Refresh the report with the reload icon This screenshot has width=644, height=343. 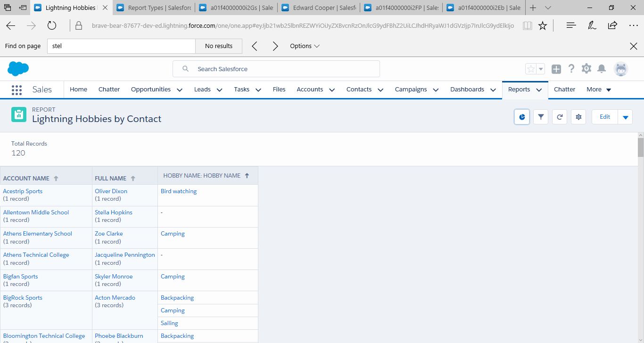point(560,117)
